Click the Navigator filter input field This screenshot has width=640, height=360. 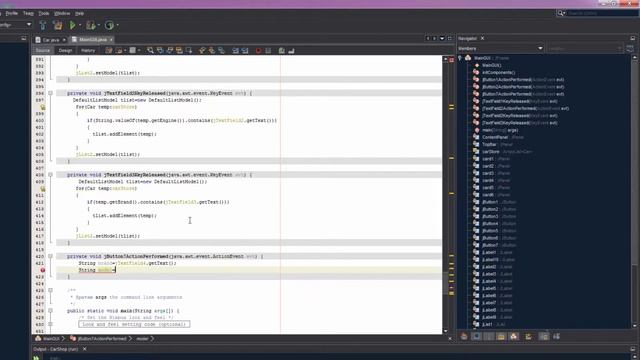584,48
